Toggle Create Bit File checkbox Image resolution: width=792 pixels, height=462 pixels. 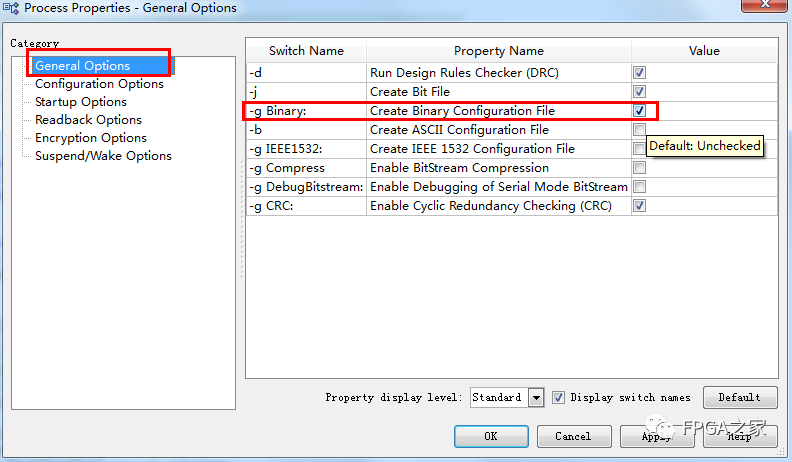pos(639,92)
